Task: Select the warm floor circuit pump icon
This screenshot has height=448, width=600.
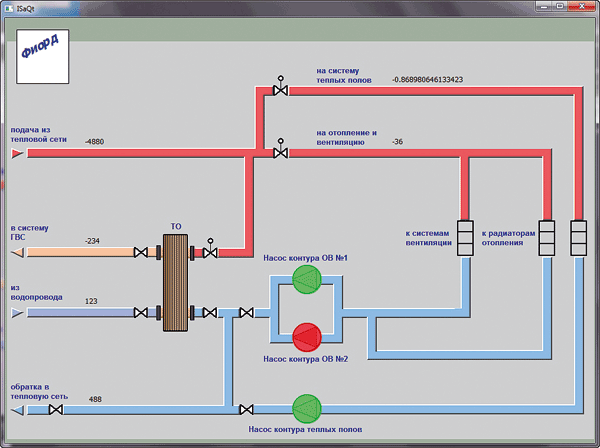Action: pyautogui.click(x=307, y=409)
